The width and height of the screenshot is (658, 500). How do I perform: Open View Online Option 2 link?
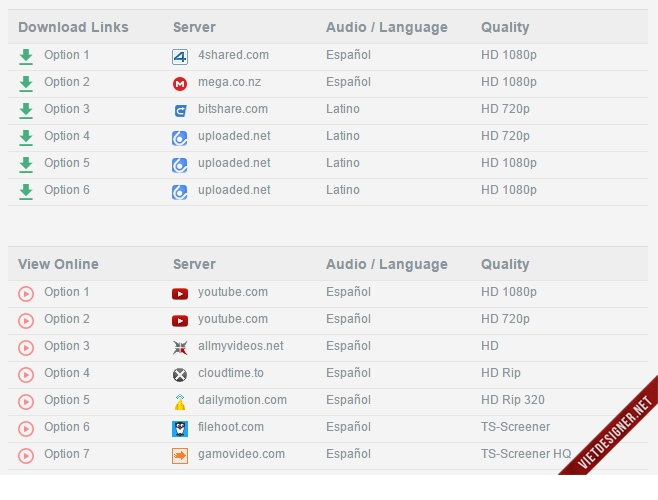[67, 319]
